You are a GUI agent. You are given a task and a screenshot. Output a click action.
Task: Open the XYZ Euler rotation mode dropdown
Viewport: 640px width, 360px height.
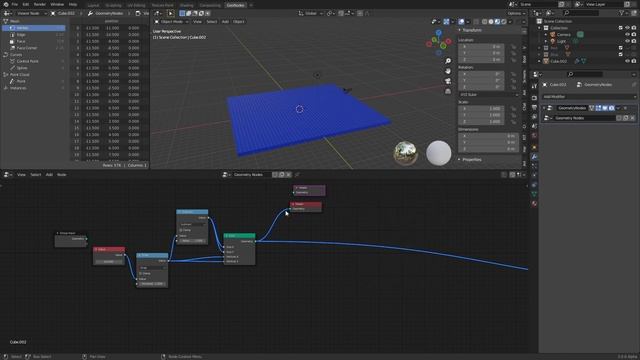(x=488, y=94)
